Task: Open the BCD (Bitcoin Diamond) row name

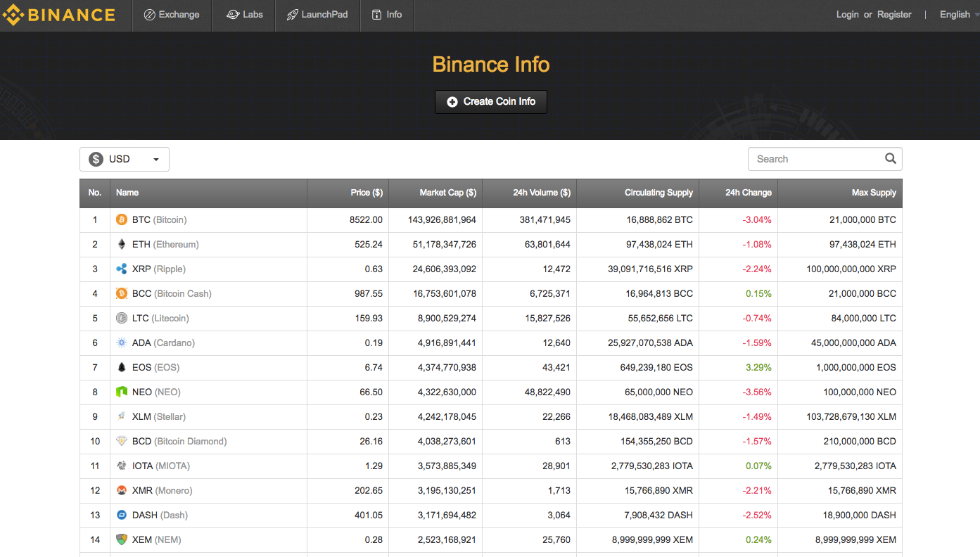Action: pos(179,442)
